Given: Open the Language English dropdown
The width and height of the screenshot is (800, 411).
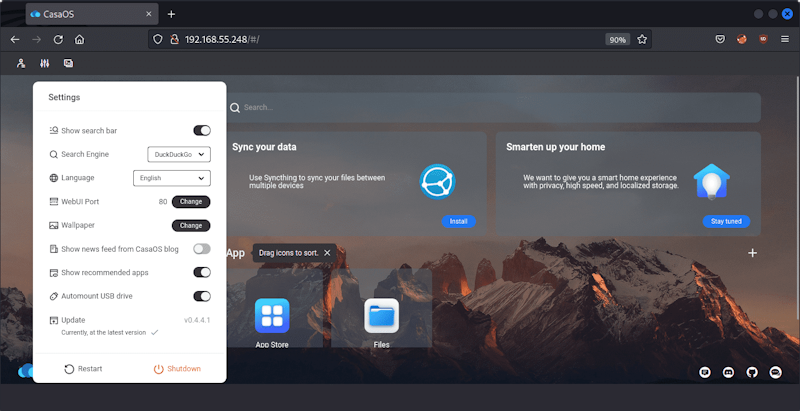Looking at the screenshot, I should click(171, 178).
